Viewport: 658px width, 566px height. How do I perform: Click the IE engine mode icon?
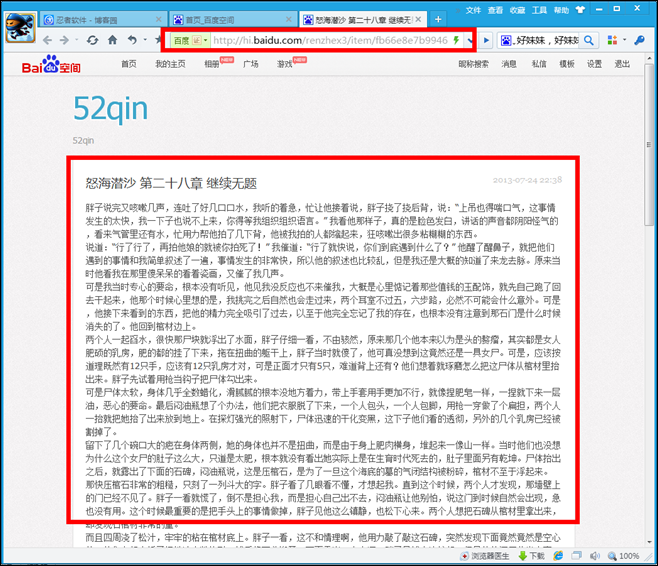pos(558,556)
